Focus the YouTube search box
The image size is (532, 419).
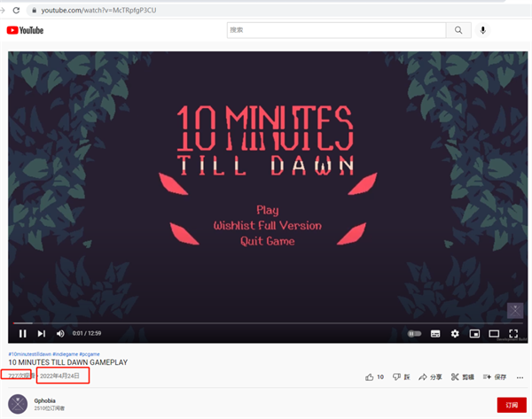coord(336,30)
